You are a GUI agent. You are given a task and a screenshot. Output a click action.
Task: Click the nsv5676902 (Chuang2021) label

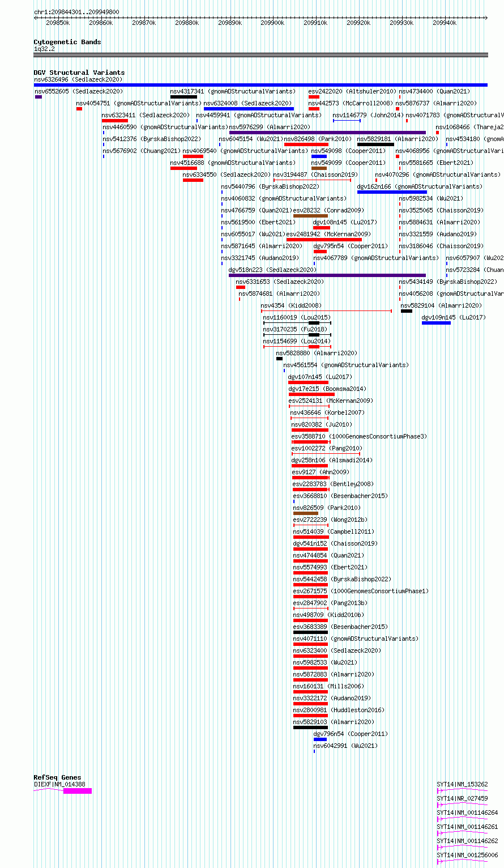tap(142, 151)
